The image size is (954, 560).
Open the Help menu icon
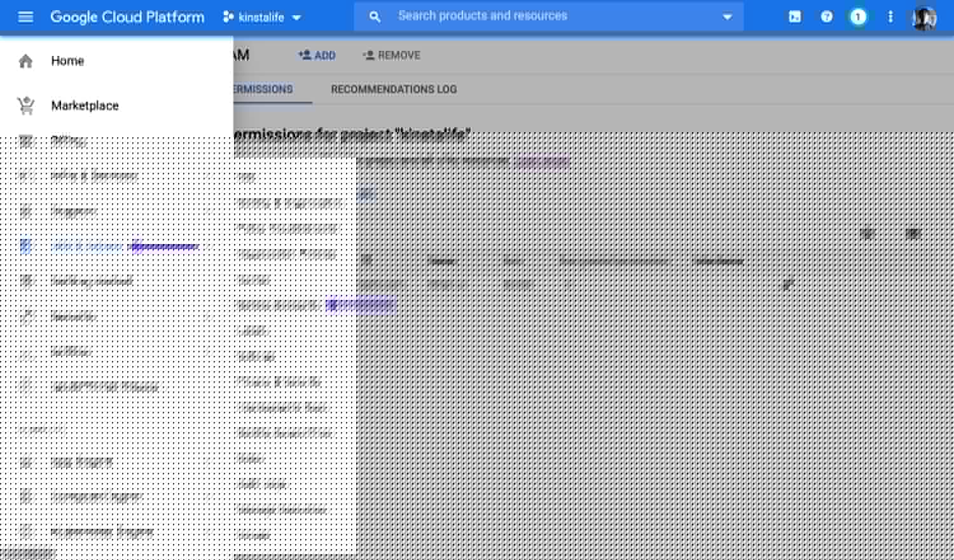click(827, 17)
